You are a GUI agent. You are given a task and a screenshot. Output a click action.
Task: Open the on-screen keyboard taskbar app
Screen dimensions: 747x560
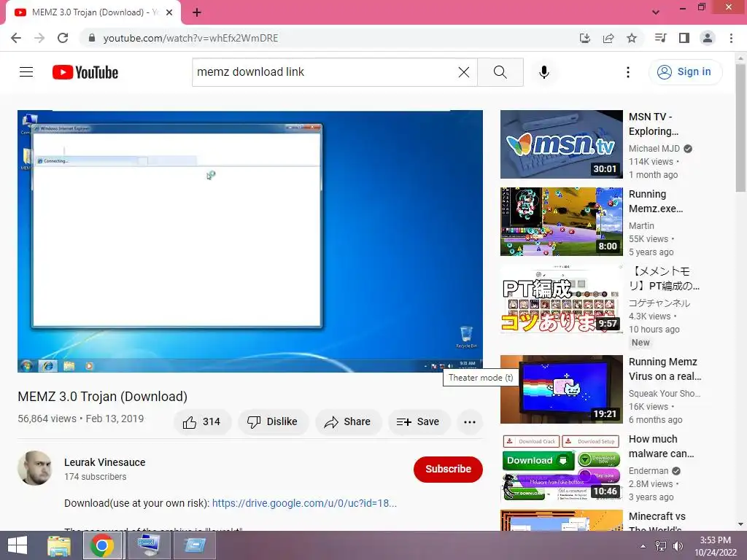[148, 545]
